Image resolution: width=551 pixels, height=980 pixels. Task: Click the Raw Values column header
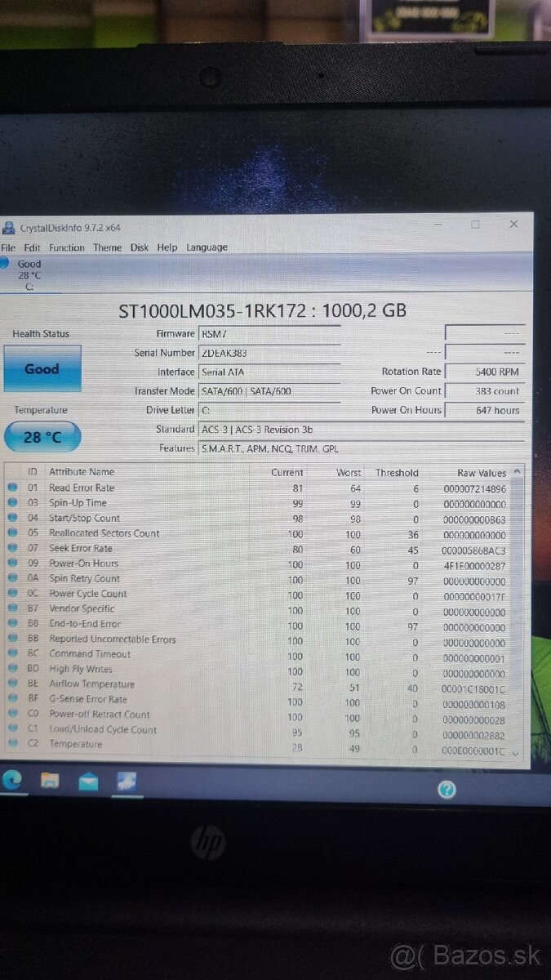click(x=482, y=473)
